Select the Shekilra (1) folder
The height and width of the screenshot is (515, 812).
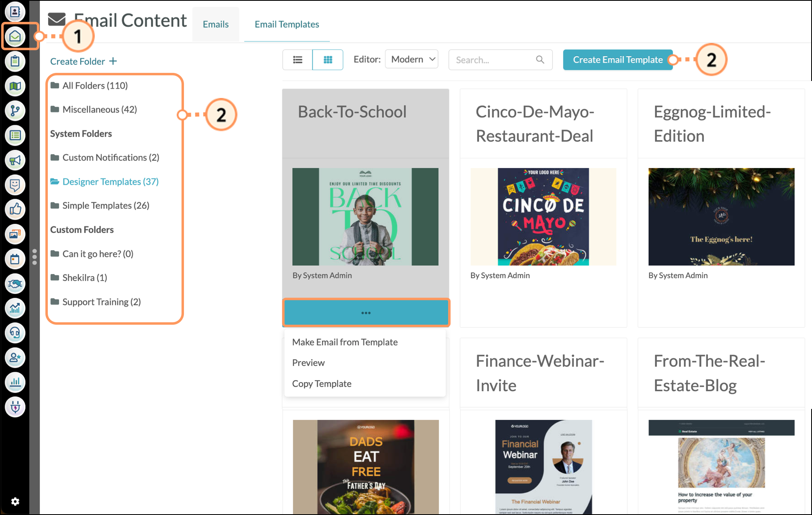pos(79,278)
